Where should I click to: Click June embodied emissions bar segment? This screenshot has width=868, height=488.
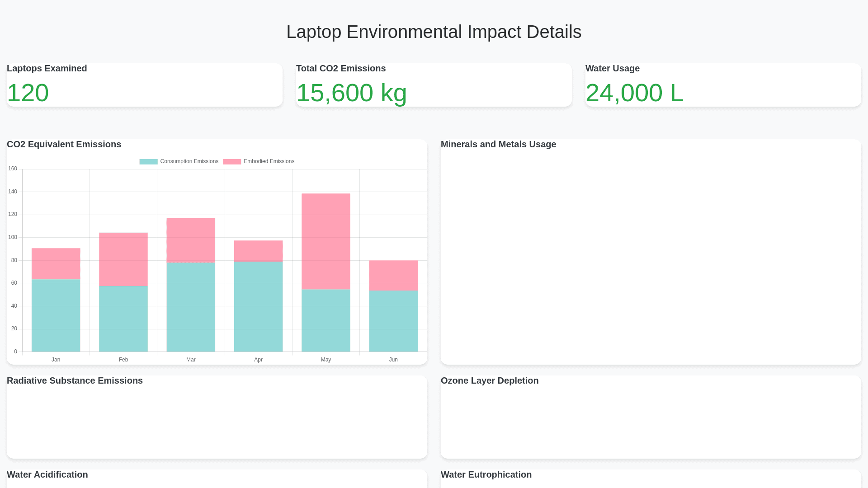click(393, 276)
